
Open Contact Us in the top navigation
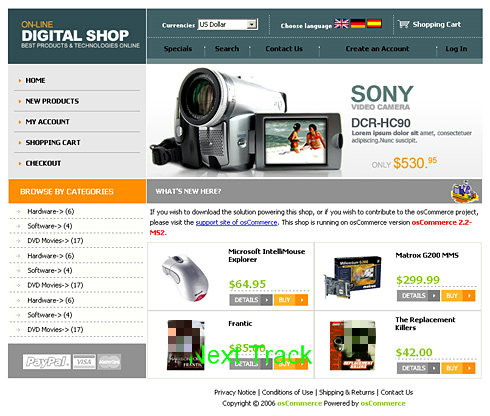284,49
